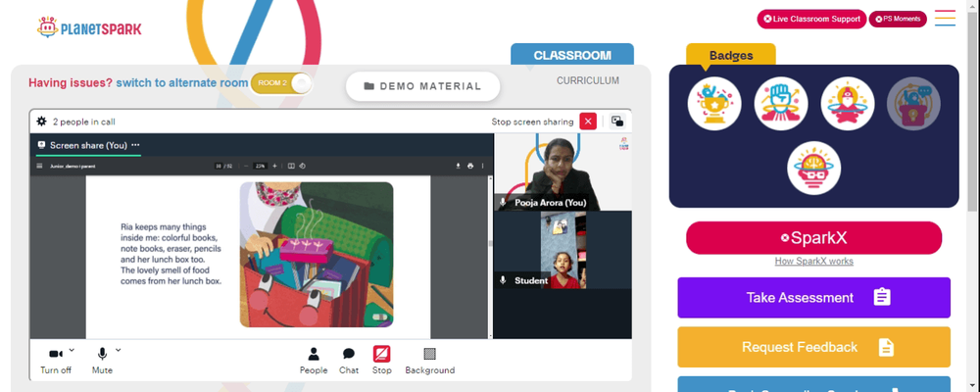The height and width of the screenshot is (392, 980).
Task: Open the PDF sidebar menu icon
Action: [x=39, y=166]
